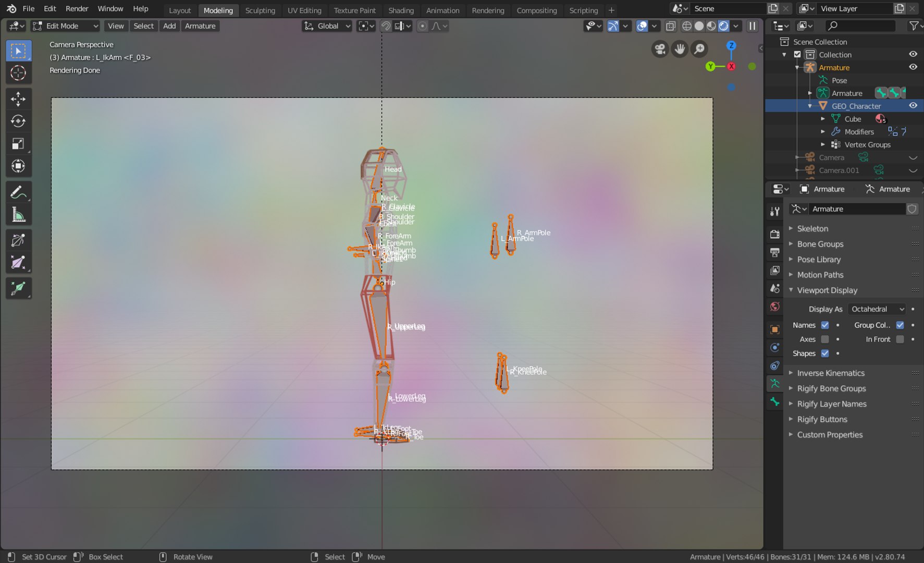Activate the 3D Cursor tool

click(18, 73)
